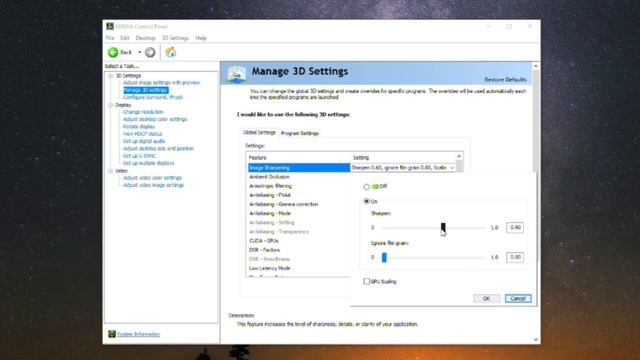The height and width of the screenshot is (360, 640).
Task: Click the NVIDIA Control Panel title icon
Action: tap(110, 27)
